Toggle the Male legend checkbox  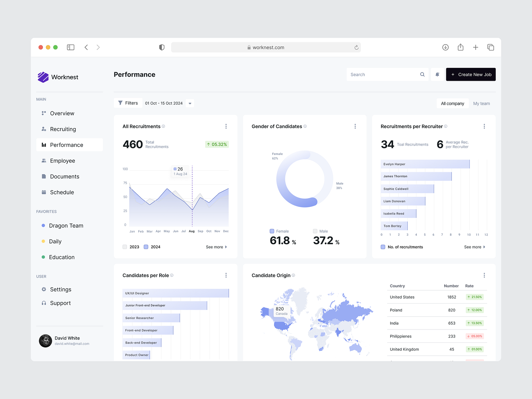point(315,231)
